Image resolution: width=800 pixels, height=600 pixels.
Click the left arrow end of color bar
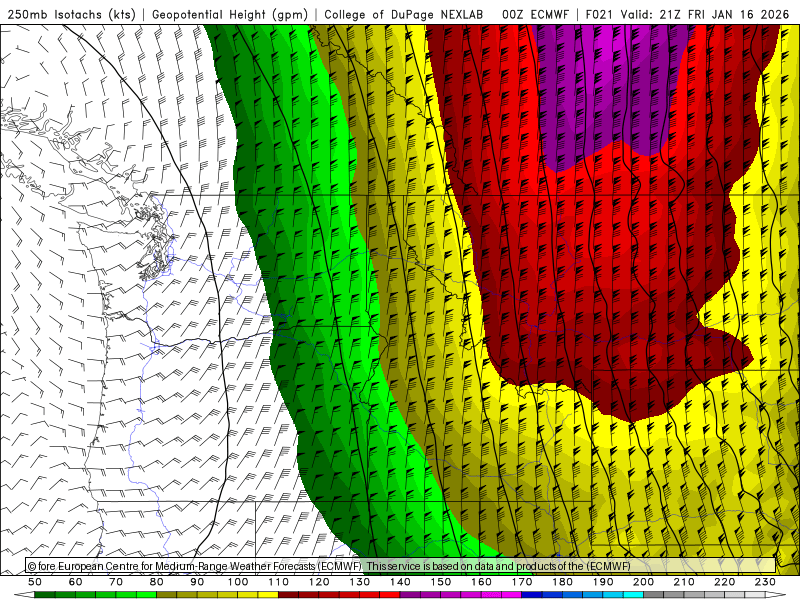23,595
